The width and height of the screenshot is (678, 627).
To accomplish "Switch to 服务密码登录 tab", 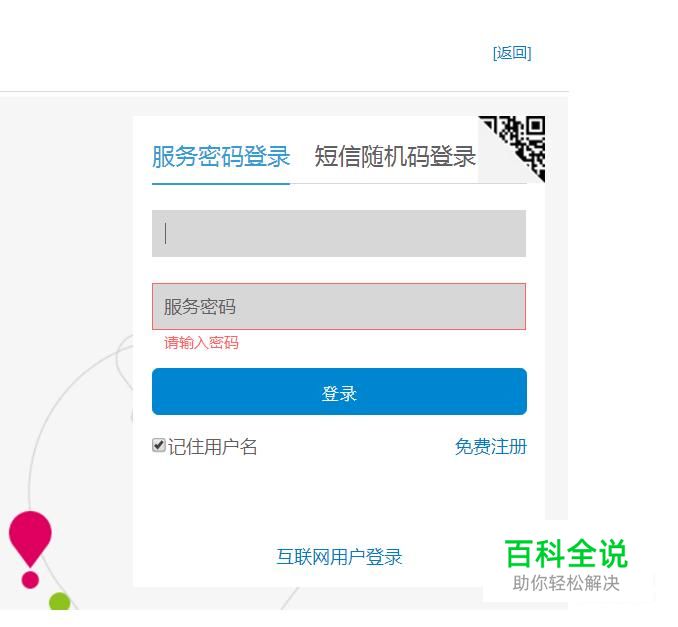I will tap(221, 157).
